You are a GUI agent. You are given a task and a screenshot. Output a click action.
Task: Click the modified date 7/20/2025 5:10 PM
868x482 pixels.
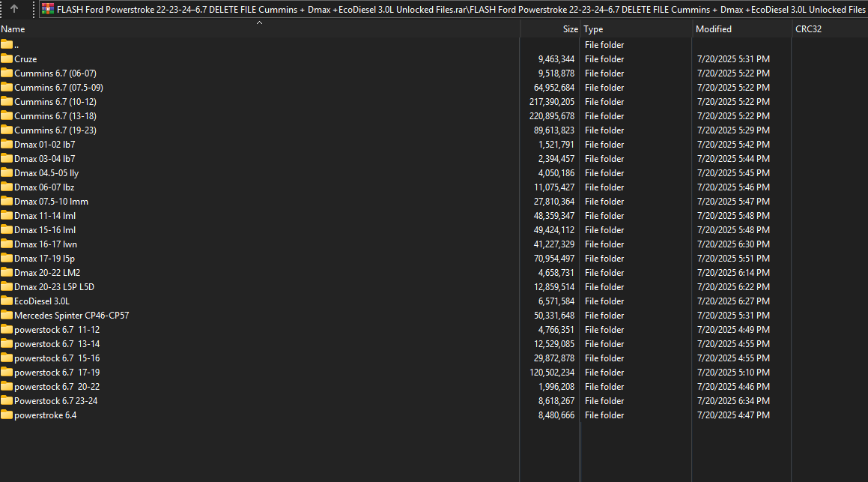[x=733, y=373]
